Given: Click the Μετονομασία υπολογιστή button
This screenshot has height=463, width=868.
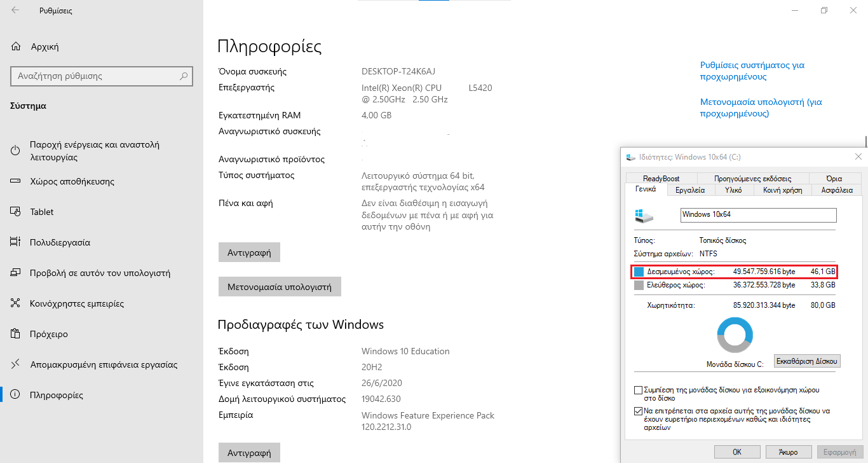Looking at the screenshot, I should [280, 287].
